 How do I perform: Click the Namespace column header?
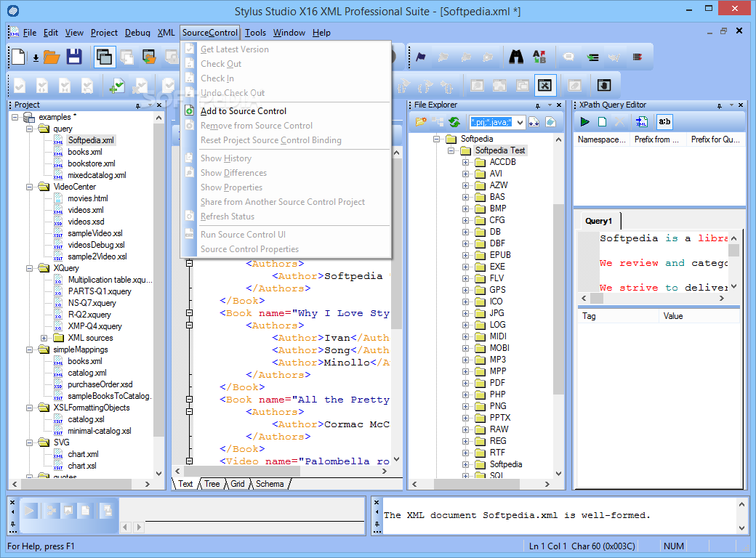[601, 139]
